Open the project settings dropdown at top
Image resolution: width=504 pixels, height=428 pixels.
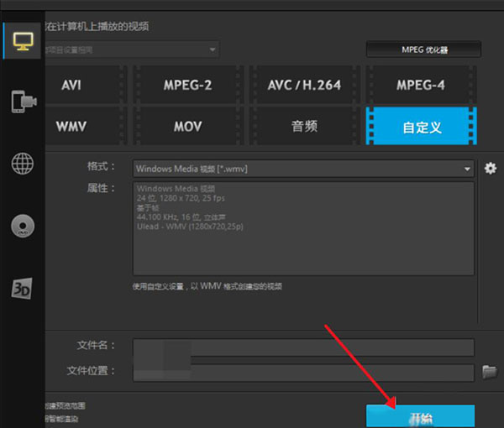pos(132,50)
